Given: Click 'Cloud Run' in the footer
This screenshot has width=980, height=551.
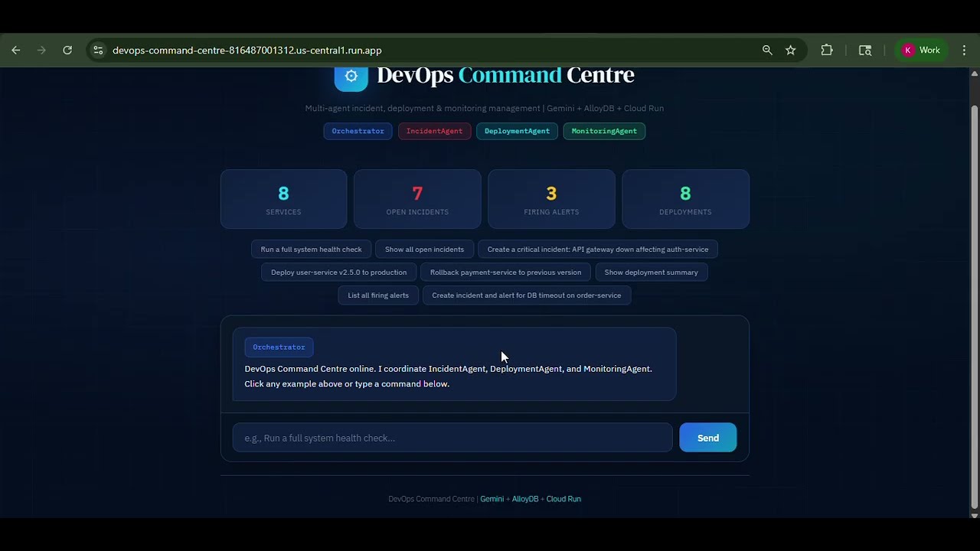Looking at the screenshot, I should [x=563, y=499].
